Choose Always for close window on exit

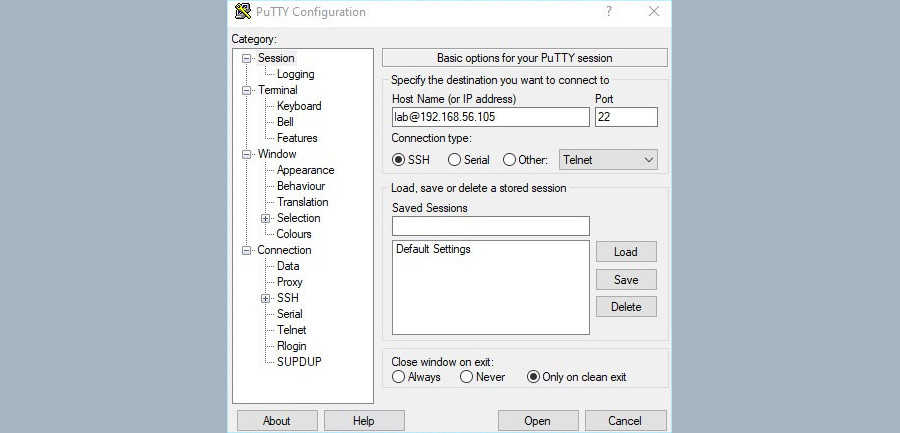point(398,377)
